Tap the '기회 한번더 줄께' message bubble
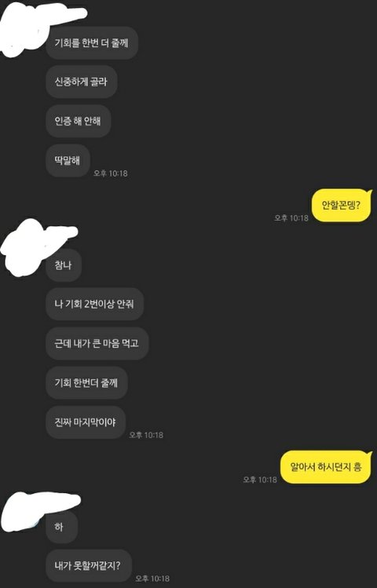Viewport: 377px width, 588px height. [x=86, y=383]
